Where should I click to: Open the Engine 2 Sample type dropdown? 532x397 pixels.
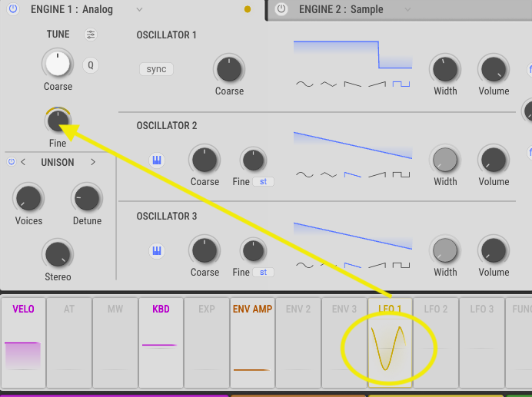[x=407, y=10]
